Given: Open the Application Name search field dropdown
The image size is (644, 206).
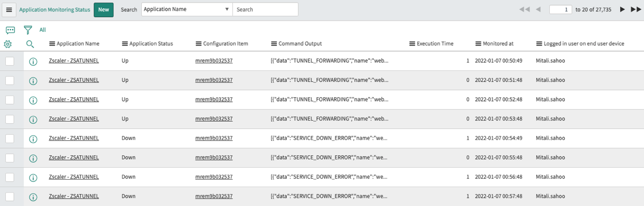Looking at the screenshot, I should 187,9.
